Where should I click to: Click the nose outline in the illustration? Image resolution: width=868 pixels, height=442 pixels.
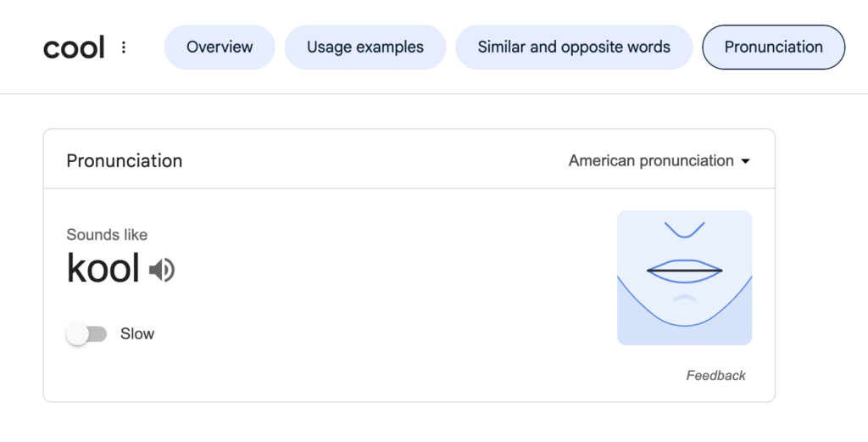click(x=684, y=230)
